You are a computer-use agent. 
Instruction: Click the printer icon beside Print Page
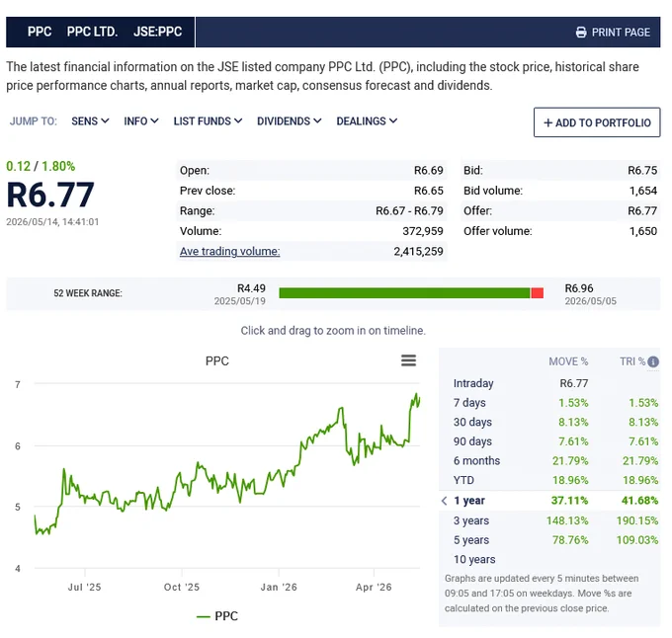(x=581, y=33)
